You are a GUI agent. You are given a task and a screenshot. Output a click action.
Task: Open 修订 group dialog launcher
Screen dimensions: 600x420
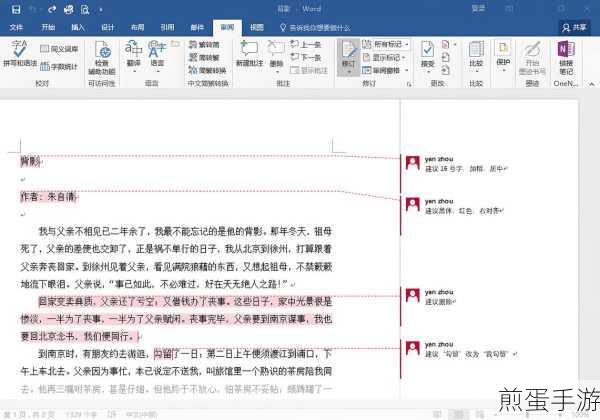[x=409, y=84]
